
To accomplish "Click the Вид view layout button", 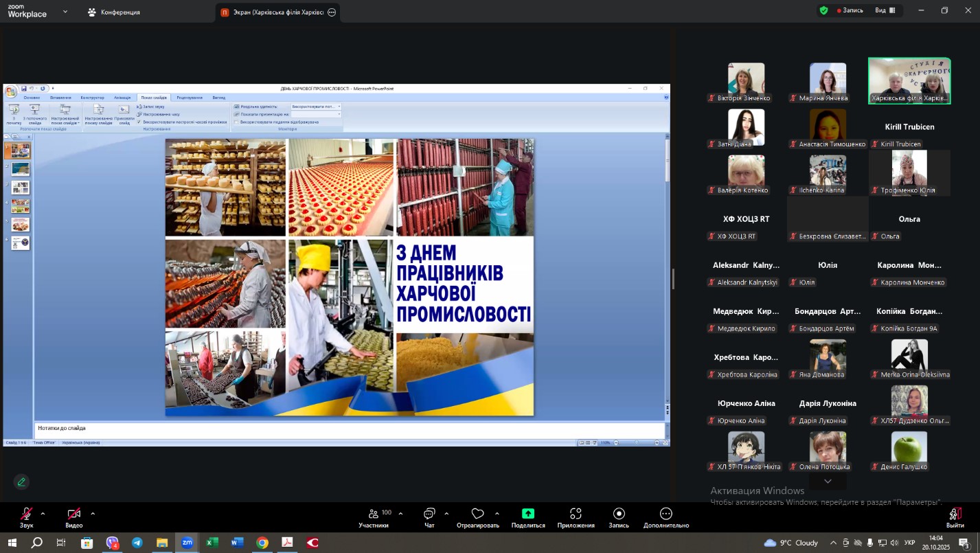I will coord(885,10).
